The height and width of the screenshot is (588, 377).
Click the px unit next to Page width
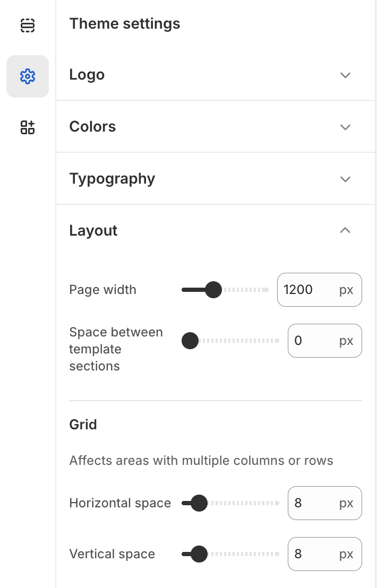click(346, 290)
